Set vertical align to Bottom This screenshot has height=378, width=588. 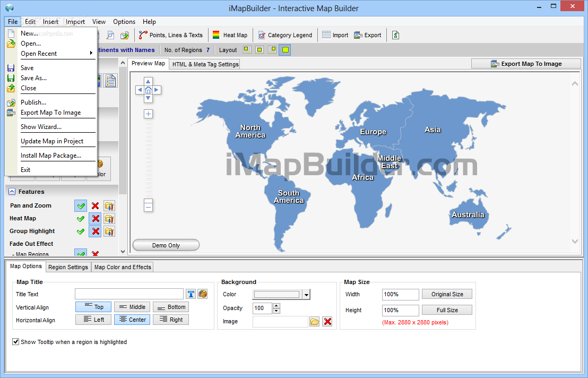point(171,307)
